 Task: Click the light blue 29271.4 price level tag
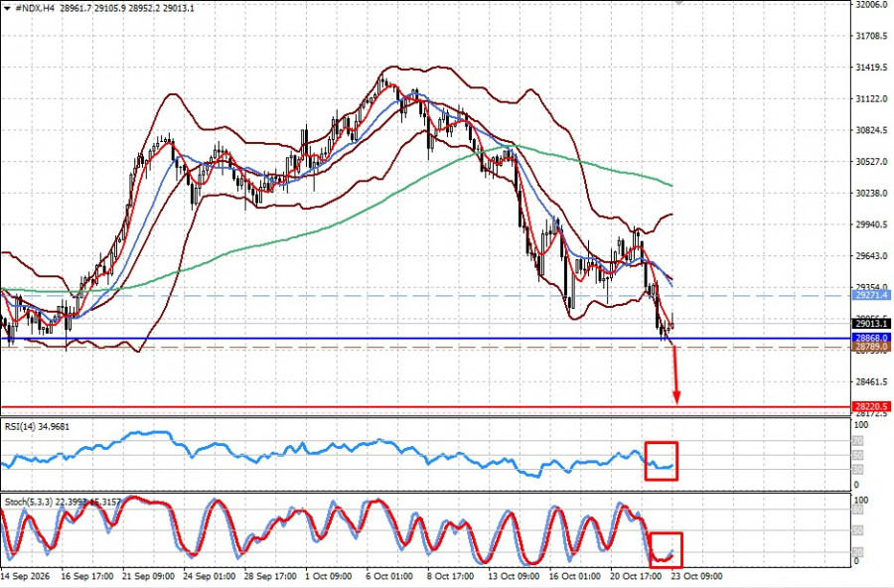click(871, 295)
